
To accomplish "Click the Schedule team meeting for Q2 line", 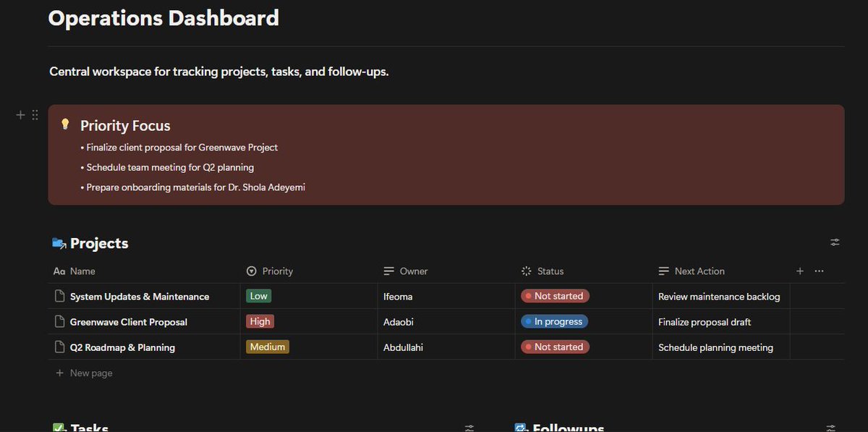I will [167, 167].
